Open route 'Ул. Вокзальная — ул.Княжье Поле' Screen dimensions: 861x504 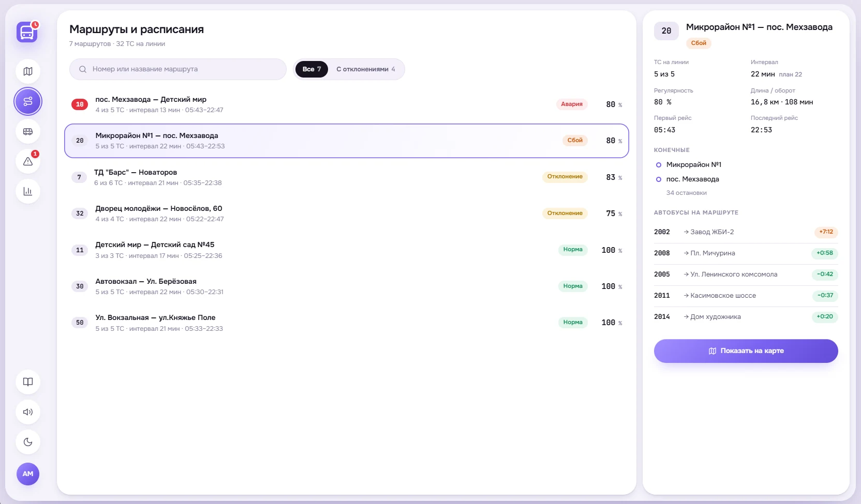(347, 323)
